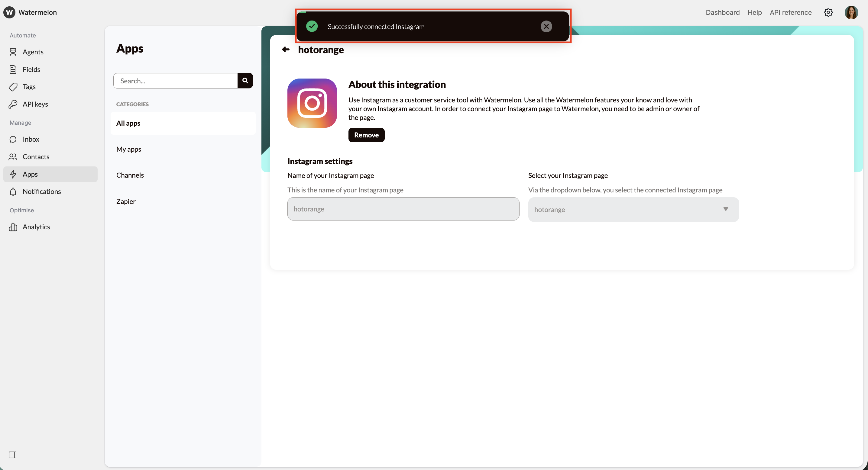
Task: Click the Instagram page name input field
Action: coord(403,209)
